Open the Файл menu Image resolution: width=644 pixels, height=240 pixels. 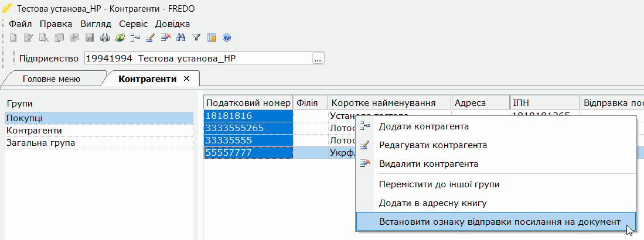[x=21, y=24]
